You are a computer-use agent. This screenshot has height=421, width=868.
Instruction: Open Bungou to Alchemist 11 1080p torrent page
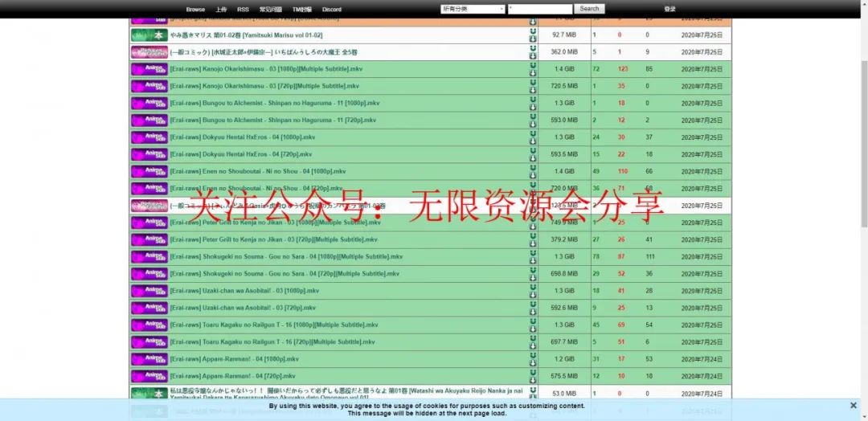(x=275, y=104)
